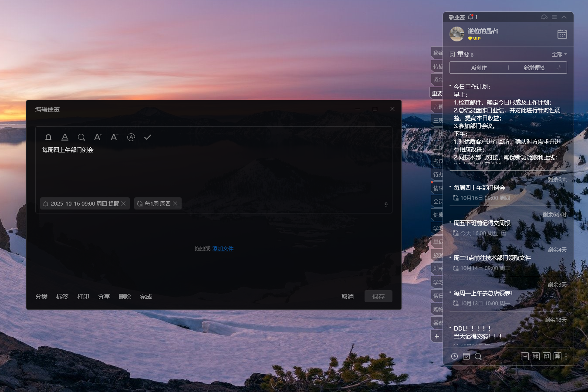Viewport: 588px width, 392px height.
Task: Click the cloud sync icon in header
Action: (544, 17)
